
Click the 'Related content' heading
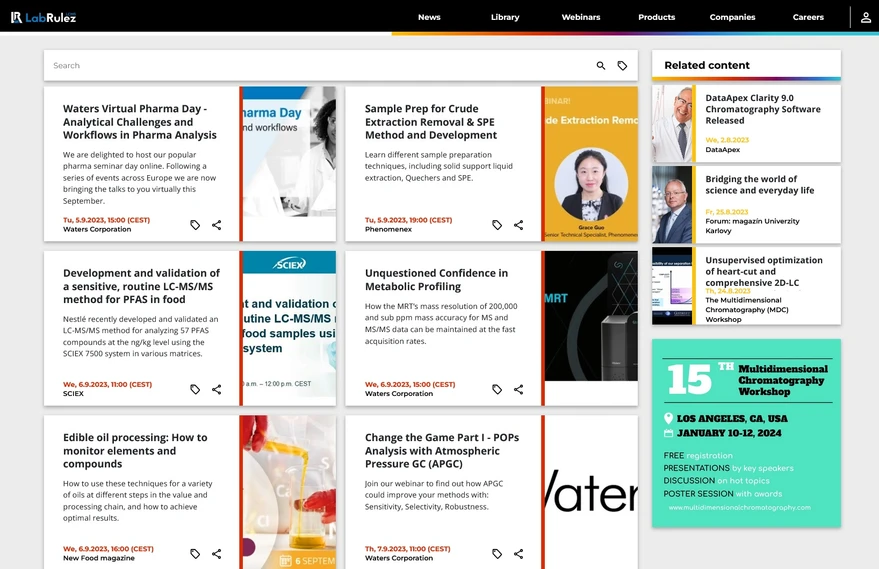point(707,66)
